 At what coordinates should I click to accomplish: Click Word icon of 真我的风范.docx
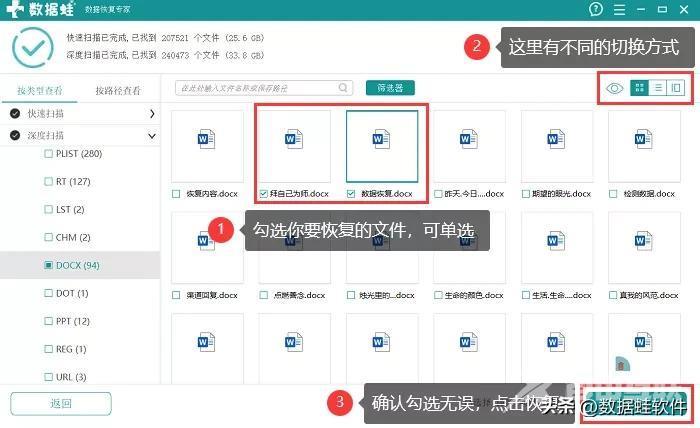tap(644, 241)
